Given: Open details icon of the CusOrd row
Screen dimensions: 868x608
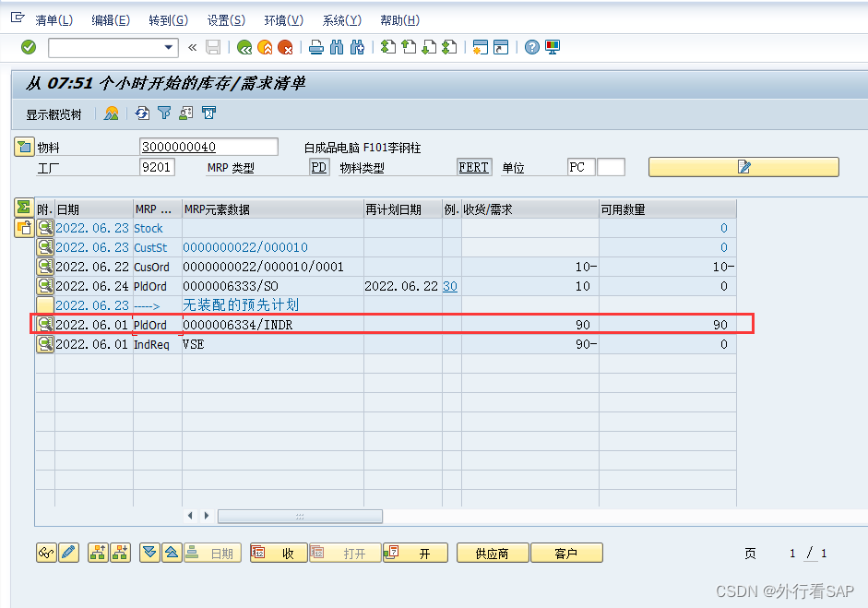Looking at the screenshot, I should 45,267.
